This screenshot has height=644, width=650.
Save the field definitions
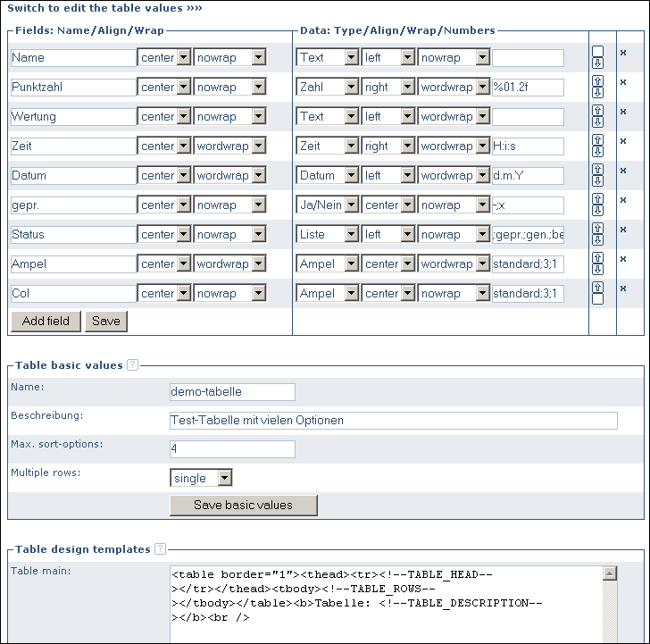tap(106, 321)
